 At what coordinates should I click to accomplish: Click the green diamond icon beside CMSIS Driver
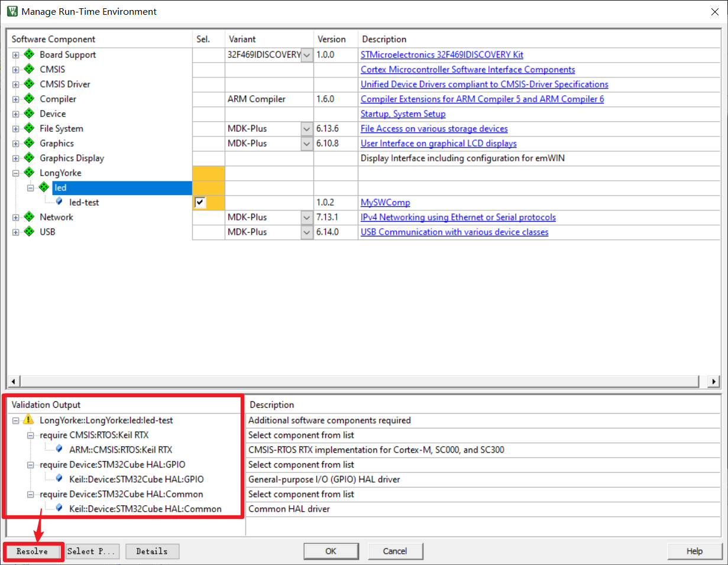[x=29, y=84]
